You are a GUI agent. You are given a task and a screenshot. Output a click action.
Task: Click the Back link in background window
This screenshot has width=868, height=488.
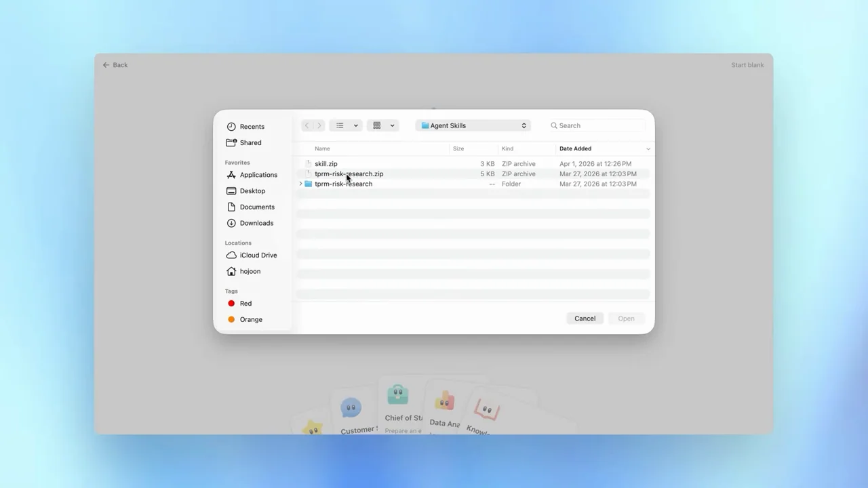tap(115, 65)
